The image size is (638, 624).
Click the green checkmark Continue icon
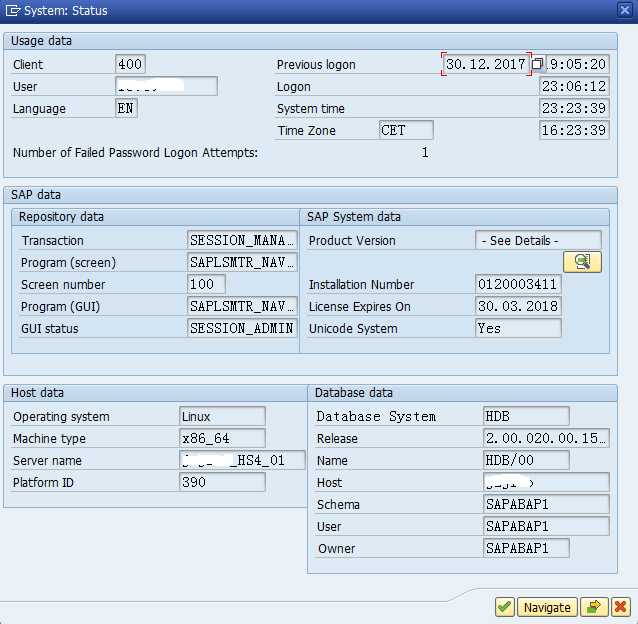tap(505, 607)
